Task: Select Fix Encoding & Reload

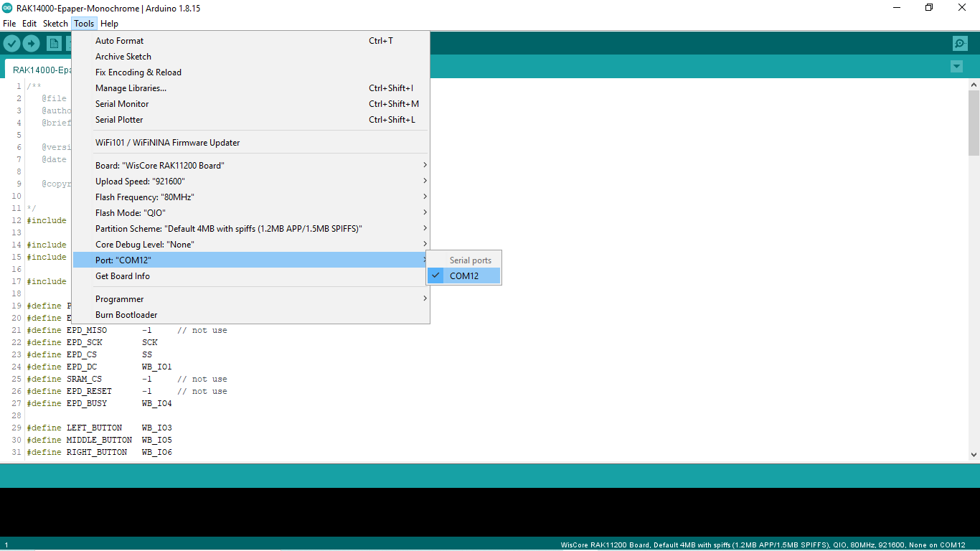Action: click(x=251, y=72)
